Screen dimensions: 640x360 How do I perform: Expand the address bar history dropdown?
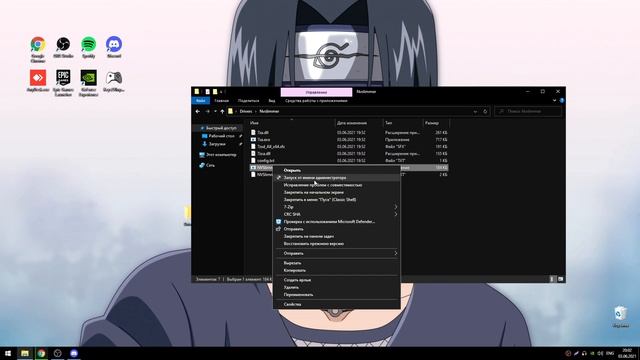click(475, 111)
